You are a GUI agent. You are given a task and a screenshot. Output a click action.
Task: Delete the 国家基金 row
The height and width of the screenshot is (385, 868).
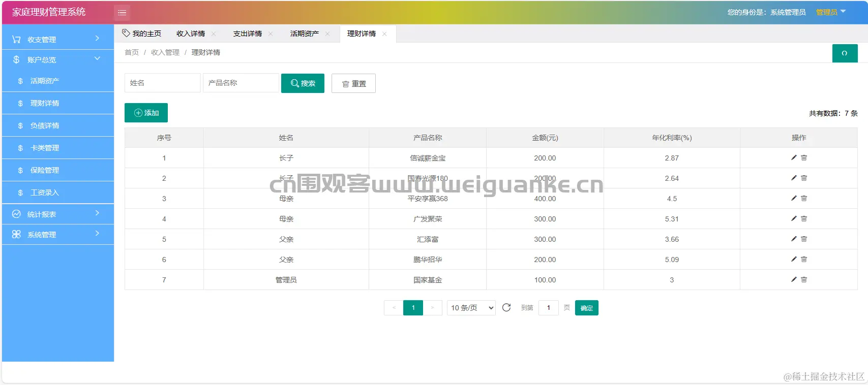[804, 279]
